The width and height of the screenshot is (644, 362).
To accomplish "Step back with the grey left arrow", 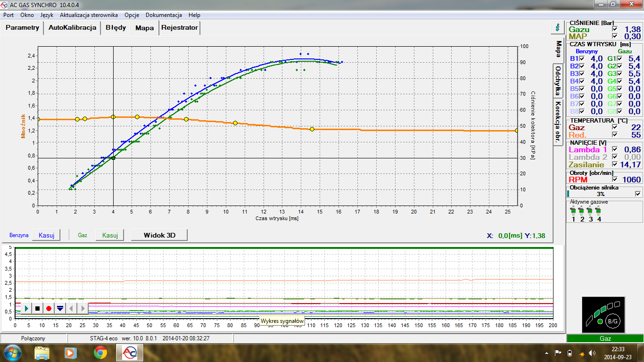I will [x=71, y=308].
